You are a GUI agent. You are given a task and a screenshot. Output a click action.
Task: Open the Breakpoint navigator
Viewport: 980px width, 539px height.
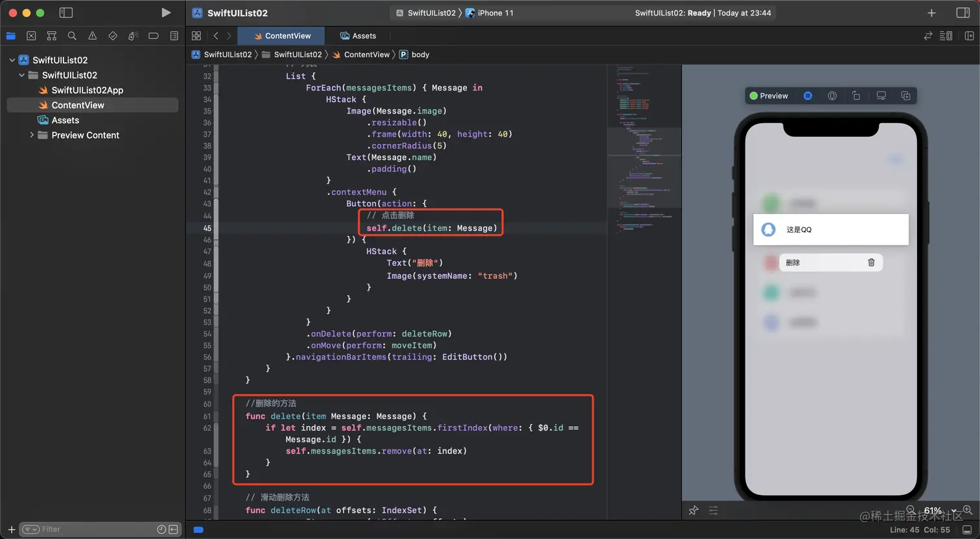pos(154,36)
